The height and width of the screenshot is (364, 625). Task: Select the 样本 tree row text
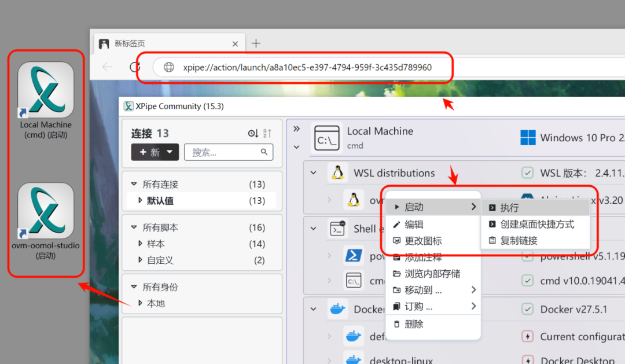click(156, 244)
